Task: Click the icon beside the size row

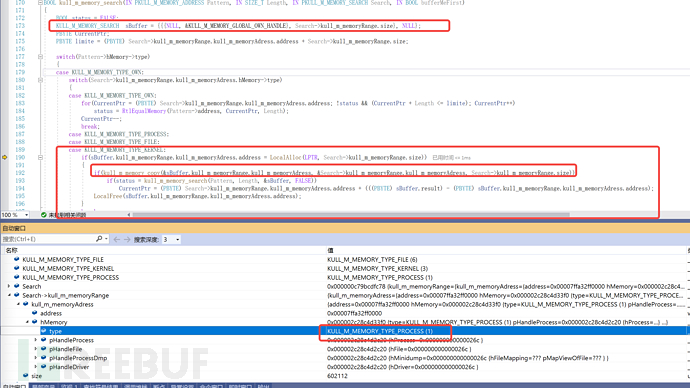Action: 26,376
